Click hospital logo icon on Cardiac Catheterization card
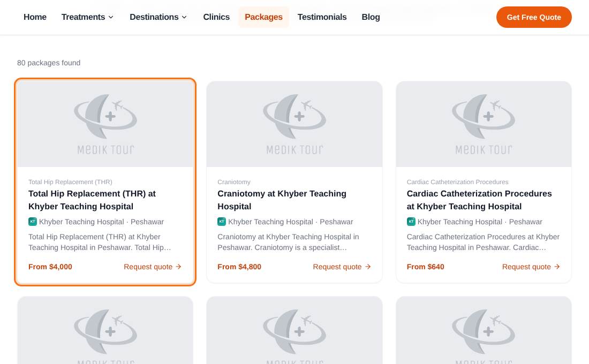 pyautogui.click(x=411, y=222)
